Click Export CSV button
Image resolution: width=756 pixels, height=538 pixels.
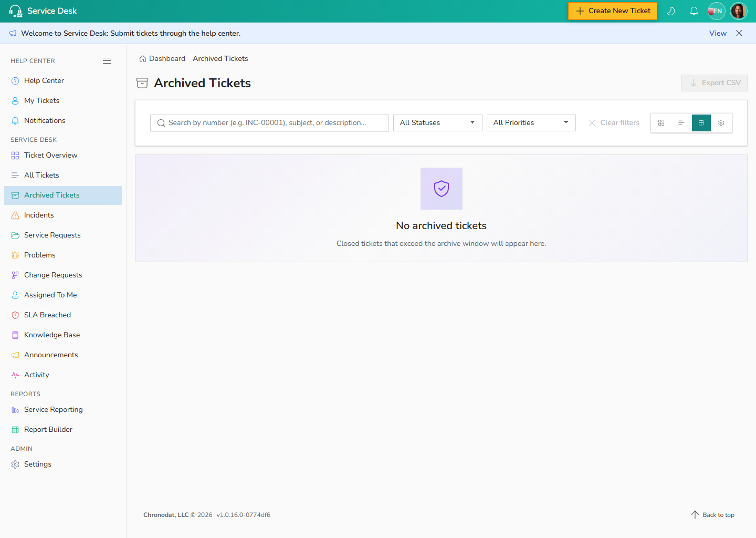tap(714, 83)
